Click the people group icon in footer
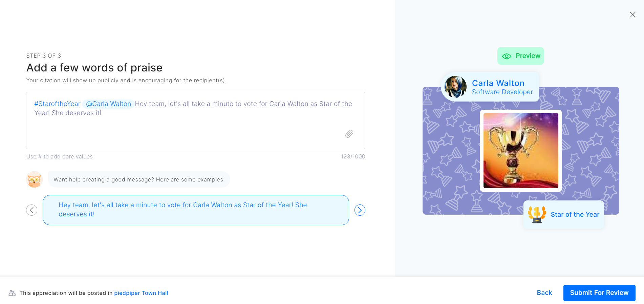The width and height of the screenshot is (644, 304). tap(12, 293)
